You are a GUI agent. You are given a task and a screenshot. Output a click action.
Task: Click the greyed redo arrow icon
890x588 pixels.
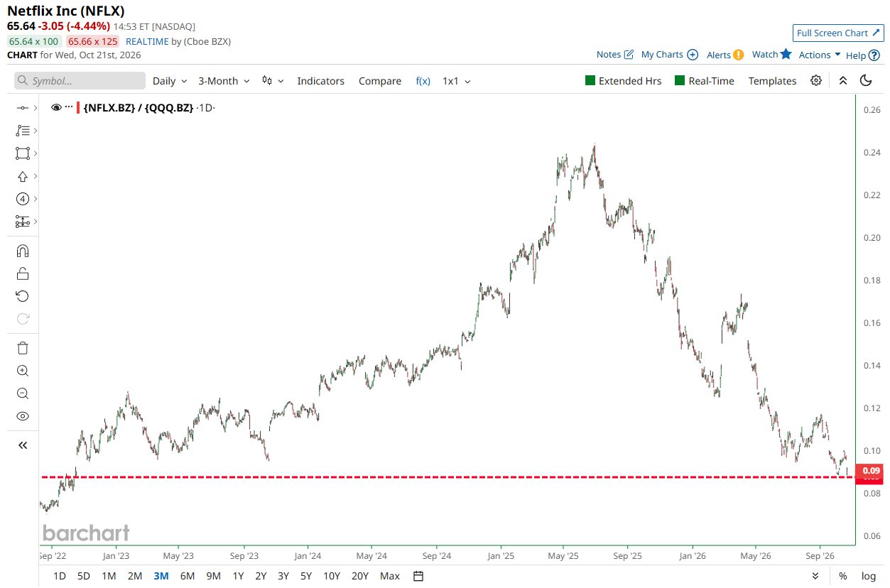click(x=22, y=319)
